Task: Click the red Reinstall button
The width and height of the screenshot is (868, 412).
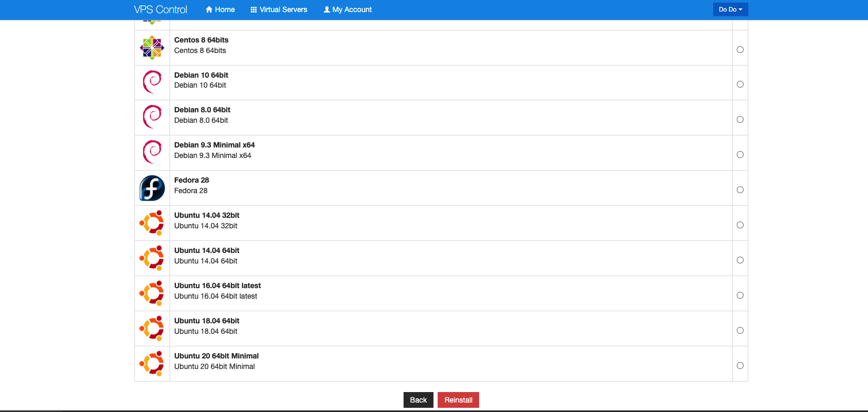Action: 458,400
